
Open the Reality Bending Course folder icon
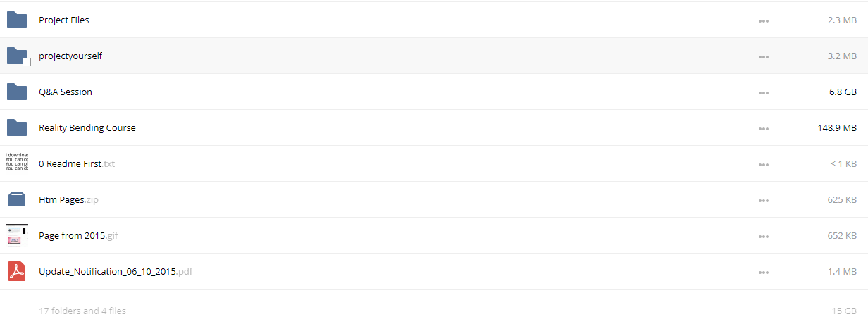17,127
